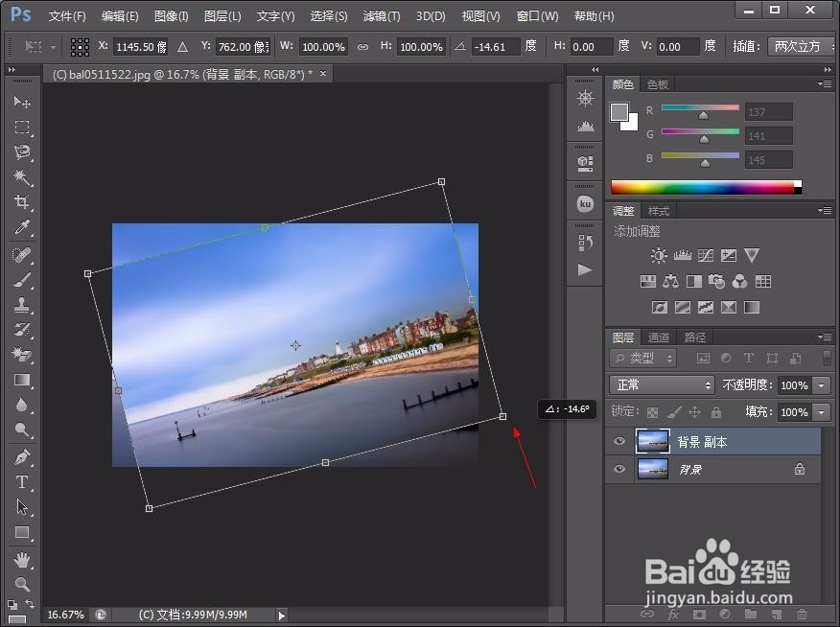
Task: Click the R channel slider
Action: pyautogui.click(x=700, y=107)
